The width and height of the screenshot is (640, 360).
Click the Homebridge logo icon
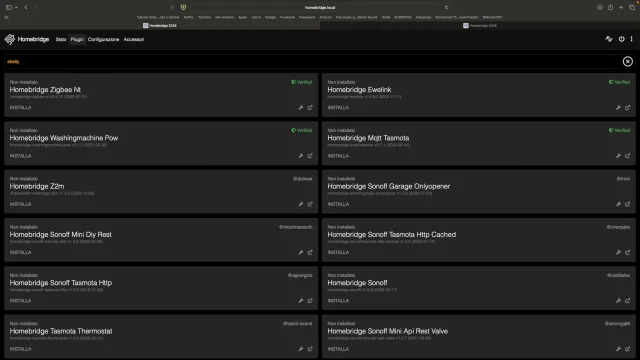(x=9, y=39)
